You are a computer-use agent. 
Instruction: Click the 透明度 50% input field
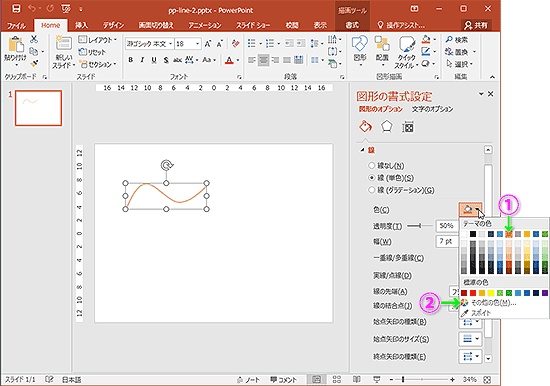coord(447,226)
